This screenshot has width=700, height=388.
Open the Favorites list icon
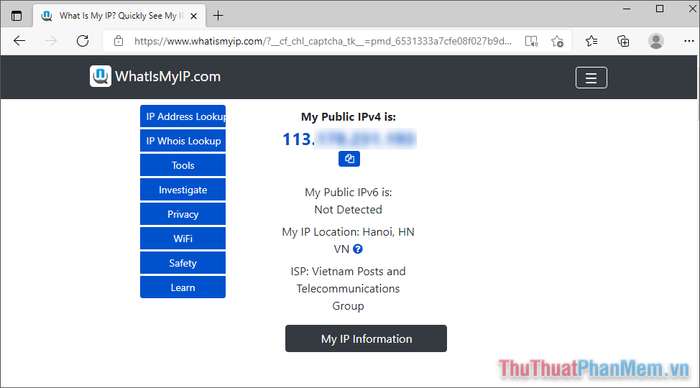(x=592, y=41)
